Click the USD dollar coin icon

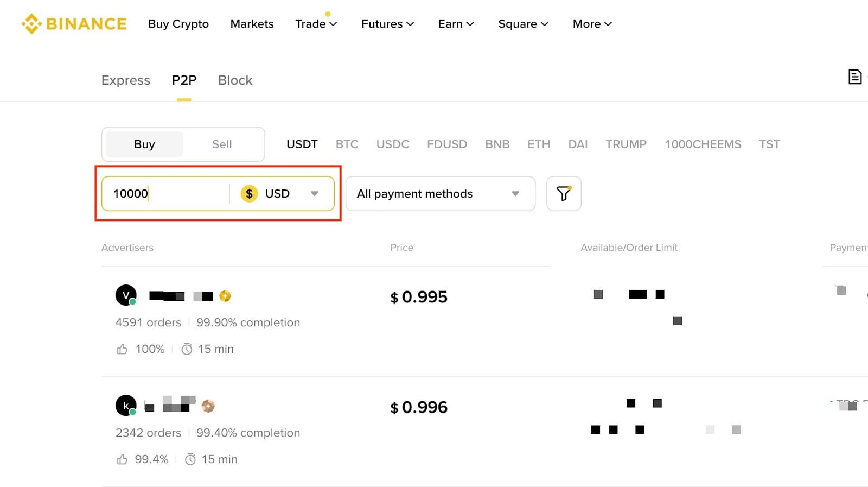coord(249,193)
